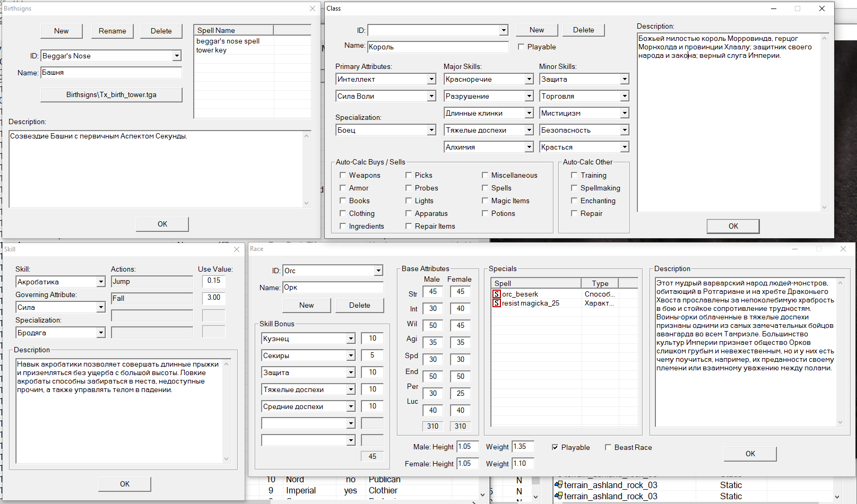Expand the Class ID combo box
The height and width of the screenshot is (504, 857).
tap(504, 30)
